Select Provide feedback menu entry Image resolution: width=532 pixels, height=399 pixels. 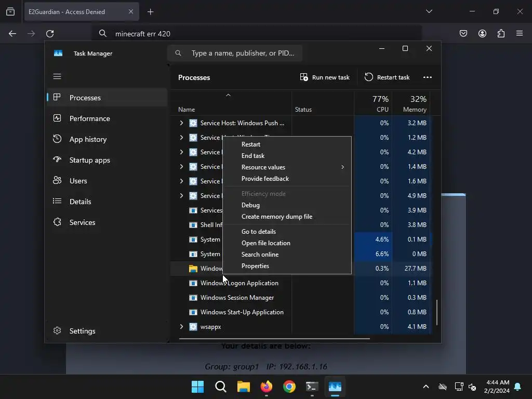(287, 179)
